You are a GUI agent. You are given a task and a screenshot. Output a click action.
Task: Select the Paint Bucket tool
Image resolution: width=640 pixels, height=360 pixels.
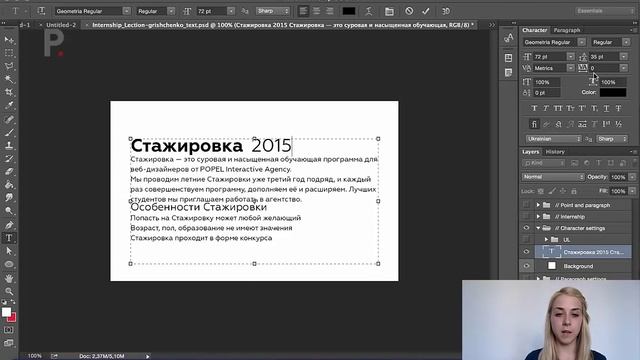coord(9,185)
